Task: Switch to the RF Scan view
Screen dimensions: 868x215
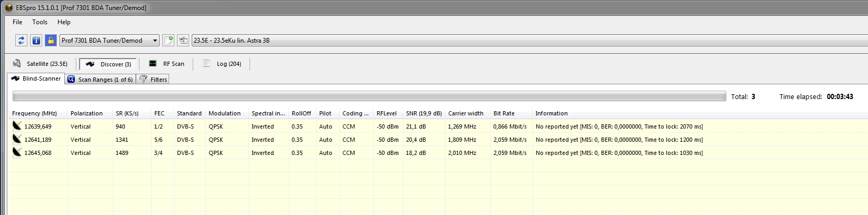Action: point(167,64)
